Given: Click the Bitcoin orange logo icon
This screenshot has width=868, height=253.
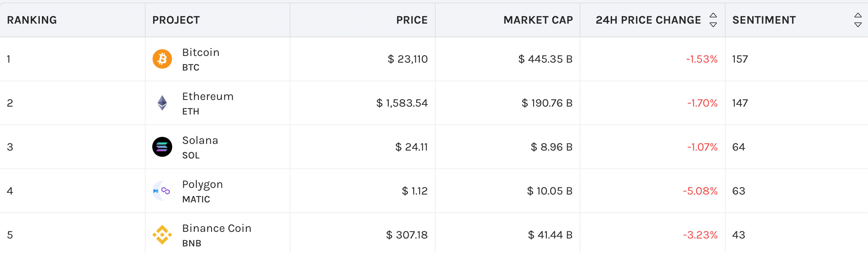Looking at the screenshot, I should tap(162, 59).
